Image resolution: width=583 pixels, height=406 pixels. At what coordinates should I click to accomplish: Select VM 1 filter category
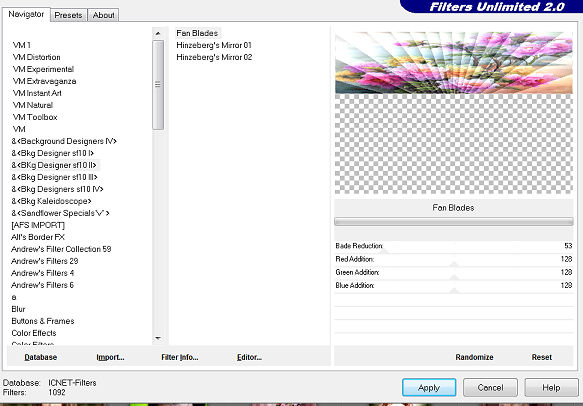click(x=22, y=45)
